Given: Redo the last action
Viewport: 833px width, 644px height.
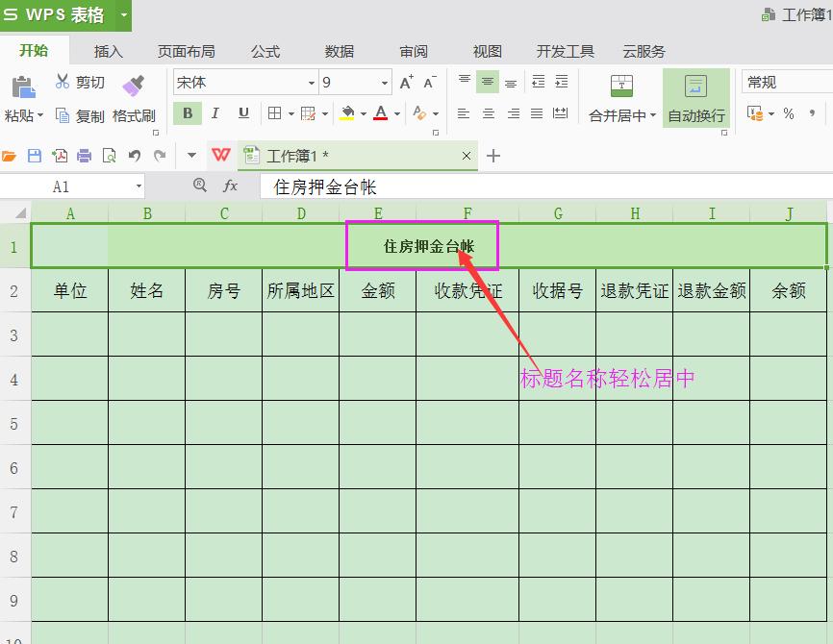Looking at the screenshot, I should pyautogui.click(x=158, y=154).
